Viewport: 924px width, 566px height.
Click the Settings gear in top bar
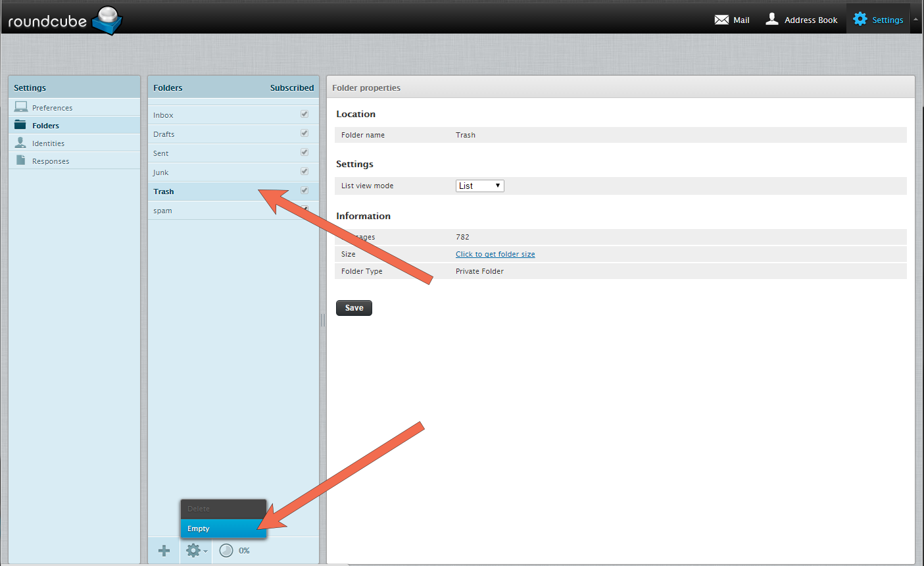[x=878, y=19]
